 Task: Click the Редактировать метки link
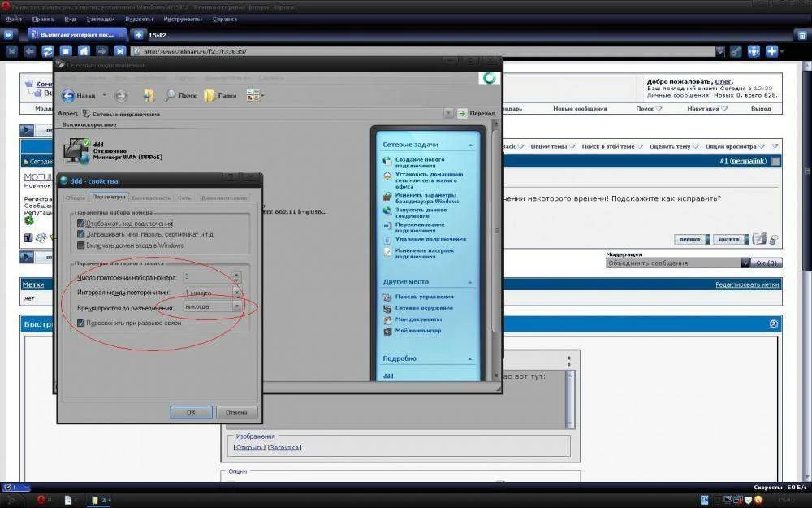coord(747,284)
